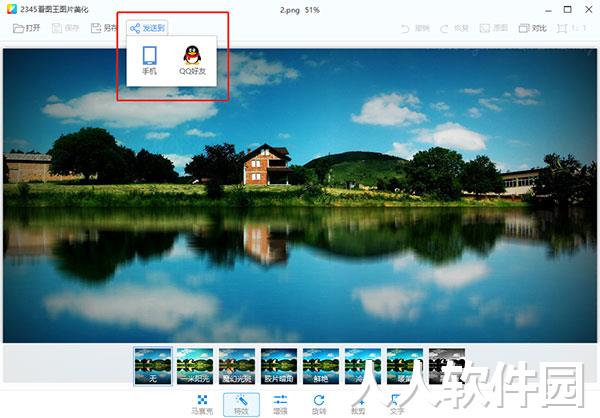
Task: Apply the black and white filter thumbnail
Action: pyautogui.click(x=447, y=366)
